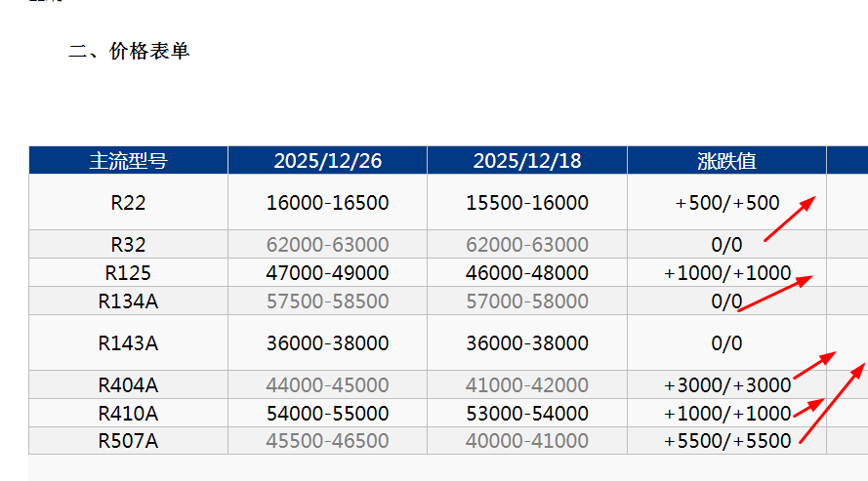Click the R507A price 40000-41000
The height and width of the screenshot is (481, 868).
pos(527,441)
